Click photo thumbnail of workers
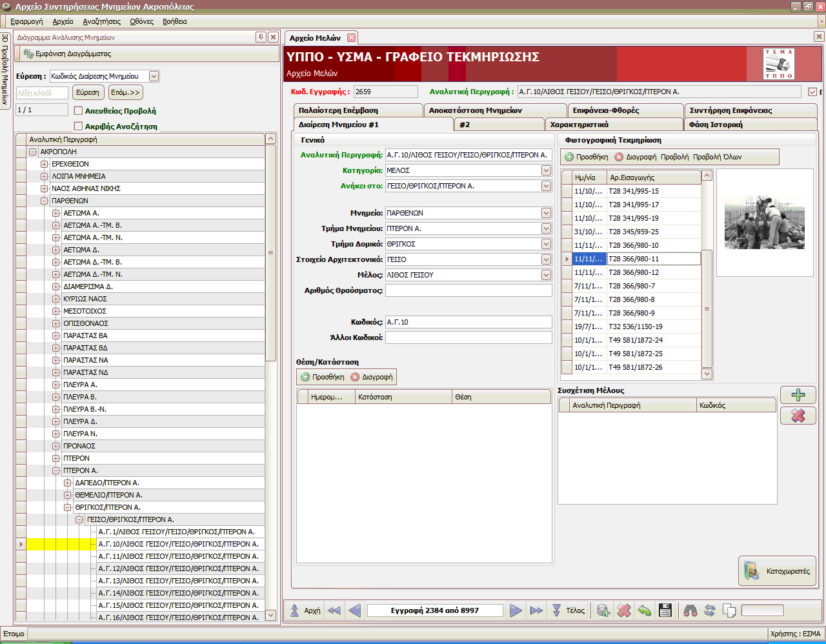 point(765,223)
